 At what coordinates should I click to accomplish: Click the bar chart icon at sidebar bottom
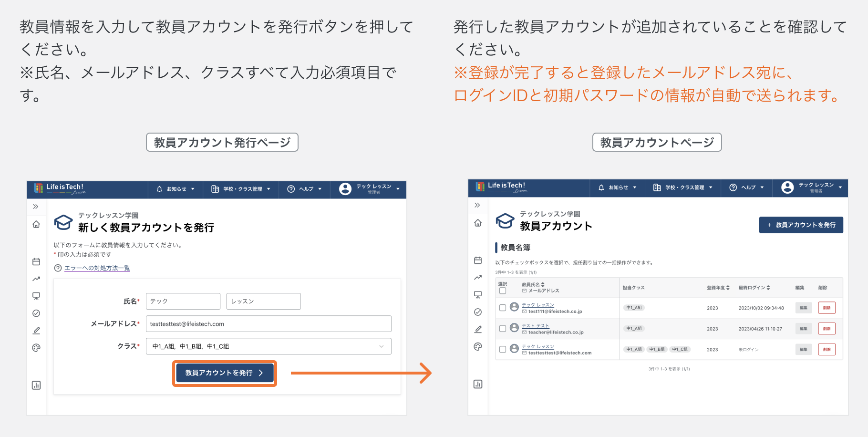(36, 385)
